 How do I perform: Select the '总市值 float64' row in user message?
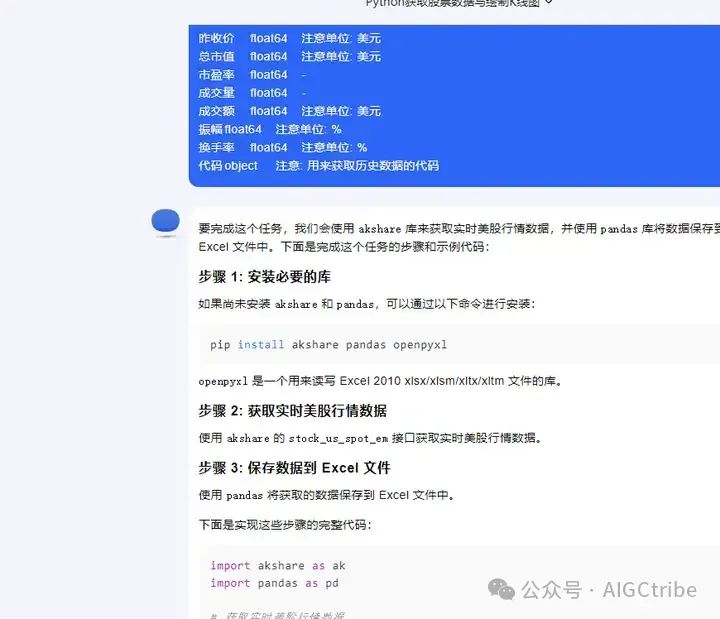coord(289,56)
